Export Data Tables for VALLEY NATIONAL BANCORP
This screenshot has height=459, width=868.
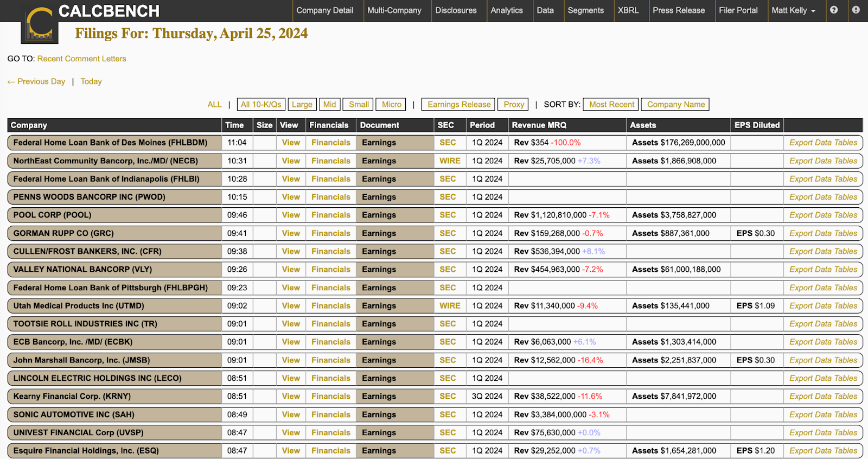click(x=823, y=269)
